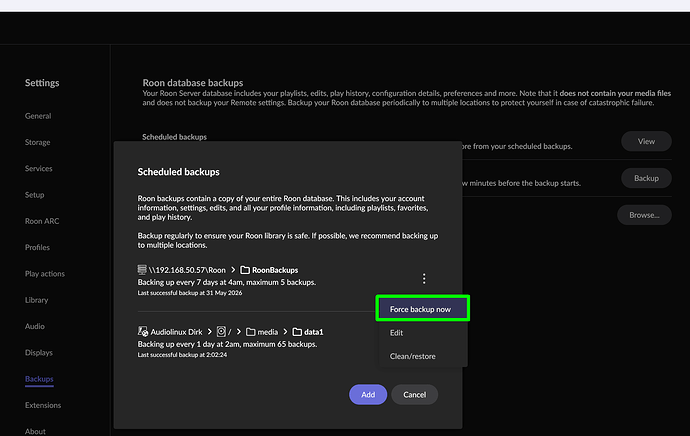Click View button for scheduled backups
The height and width of the screenshot is (436, 690).
(646, 141)
